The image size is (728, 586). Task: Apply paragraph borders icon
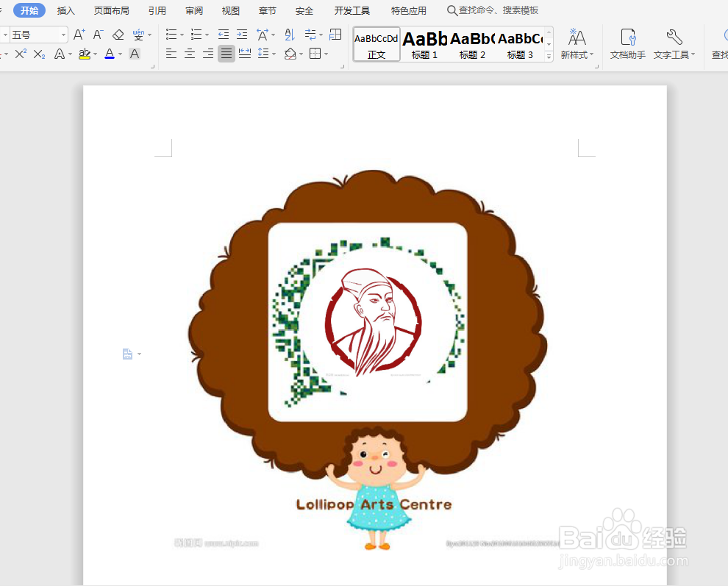point(315,54)
